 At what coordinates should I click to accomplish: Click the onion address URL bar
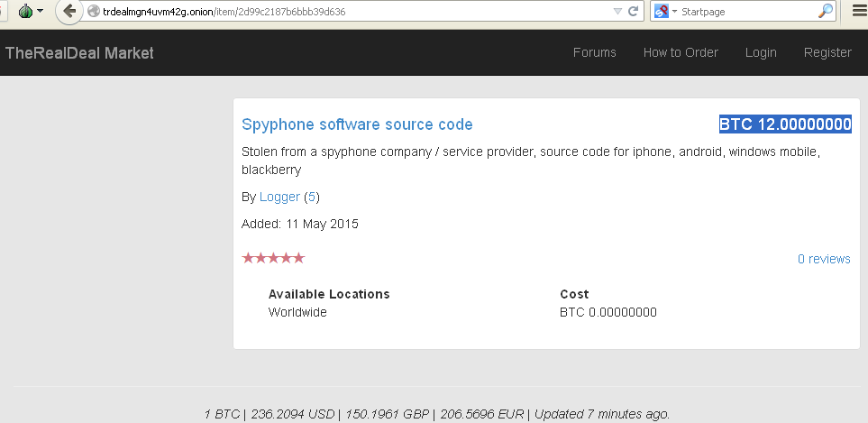[x=354, y=11]
